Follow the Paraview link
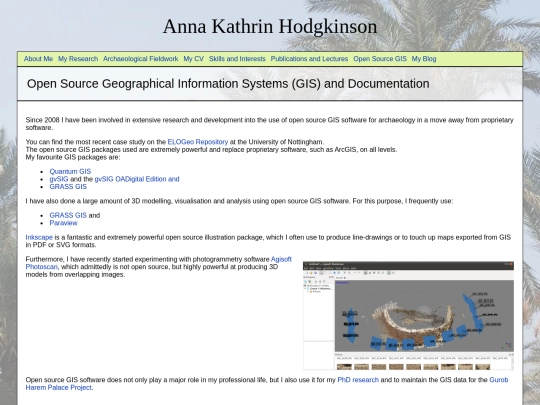The width and height of the screenshot is (540, 405). (63, 223)
